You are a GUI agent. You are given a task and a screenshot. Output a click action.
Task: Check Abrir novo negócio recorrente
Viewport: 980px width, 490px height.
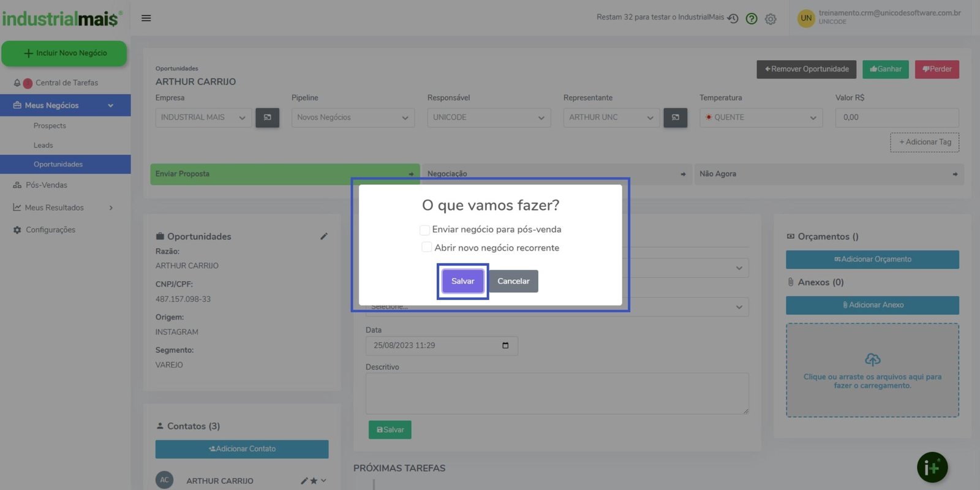pyautogui.click(x=427, y=247)
